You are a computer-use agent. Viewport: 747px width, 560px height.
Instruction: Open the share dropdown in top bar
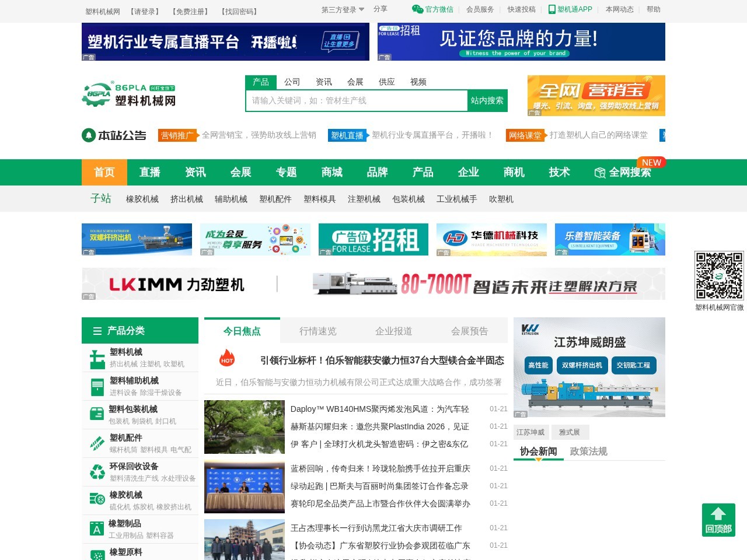tap(380, 9)
